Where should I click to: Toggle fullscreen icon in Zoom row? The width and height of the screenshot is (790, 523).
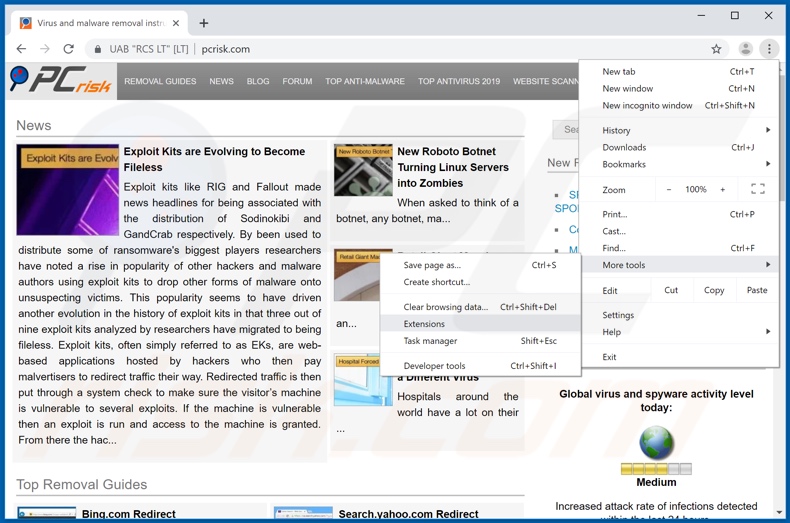[x=758, y=189]
